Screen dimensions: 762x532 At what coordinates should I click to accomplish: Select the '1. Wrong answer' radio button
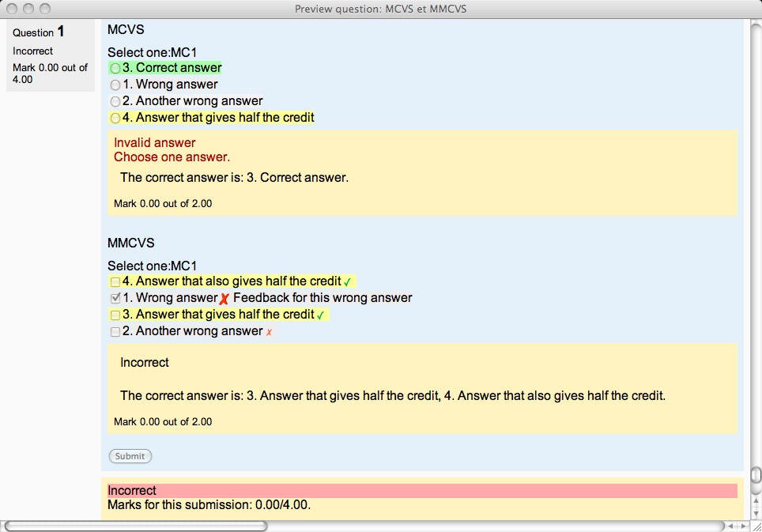pyautogui.click(x=115, y=85)
